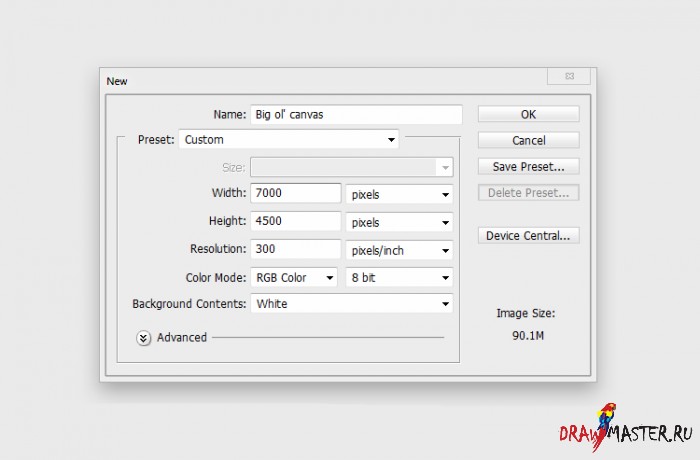Viewport: 700px width, 460px height.
Task: Open the 8 bit depth dropdown
Action: click(400, 277)
